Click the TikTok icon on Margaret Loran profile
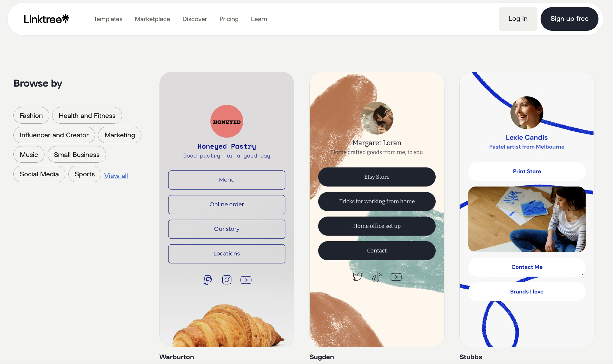Viewport: 613px width, 364px height. (x=377, y=277)
